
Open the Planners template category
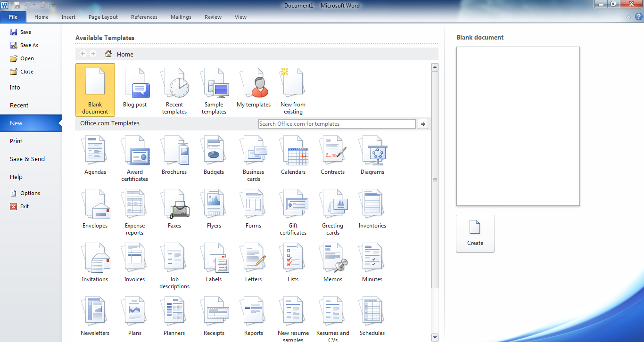point(174,317)
